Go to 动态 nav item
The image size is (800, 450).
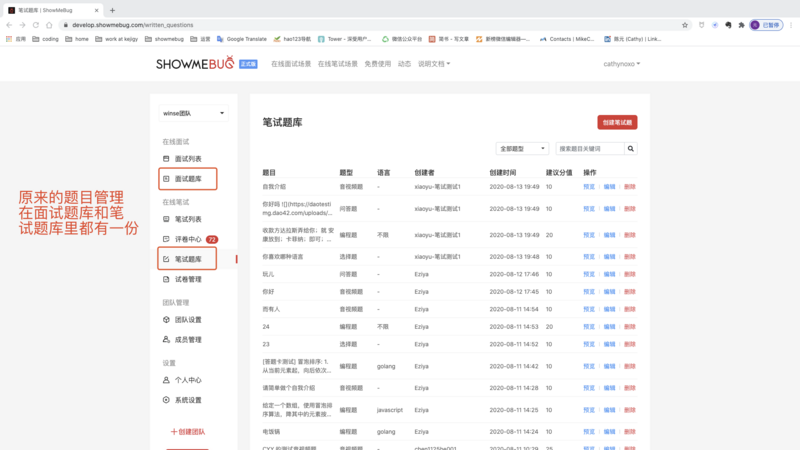coord(404,64)
